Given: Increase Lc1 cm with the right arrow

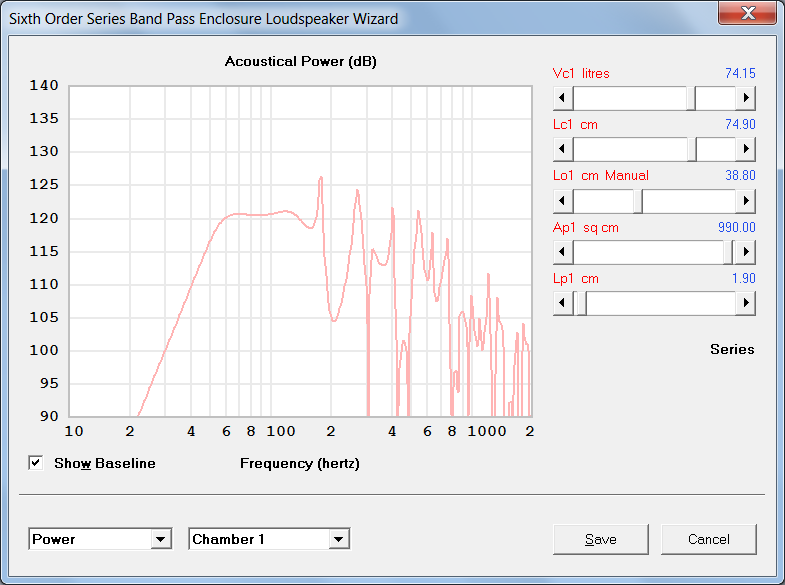Looking at the screenshot, I should click(745, 149).
